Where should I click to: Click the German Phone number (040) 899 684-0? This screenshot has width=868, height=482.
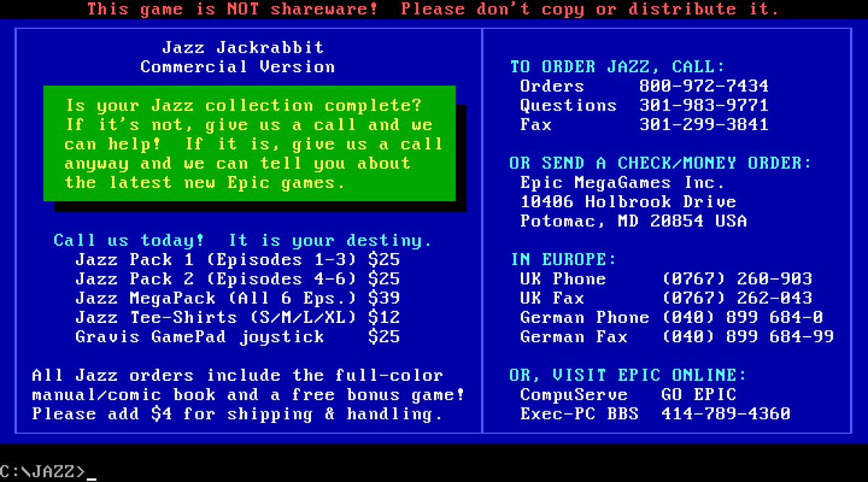click(x=742, y=317)
